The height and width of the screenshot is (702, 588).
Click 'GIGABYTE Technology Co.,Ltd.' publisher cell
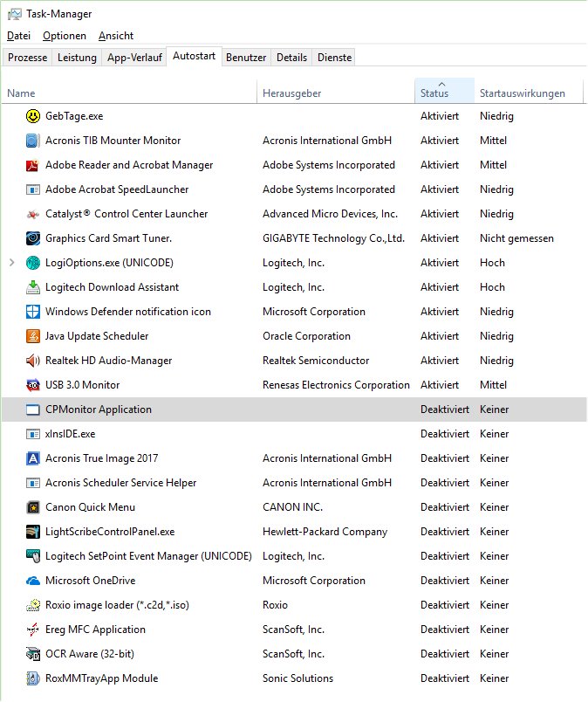(x=333, y=238)
